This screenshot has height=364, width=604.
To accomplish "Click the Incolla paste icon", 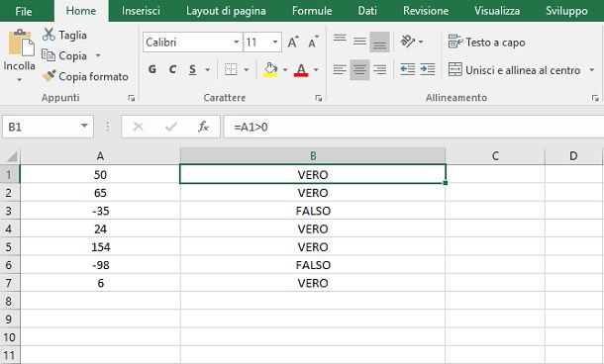I will (x=21, y=44).
